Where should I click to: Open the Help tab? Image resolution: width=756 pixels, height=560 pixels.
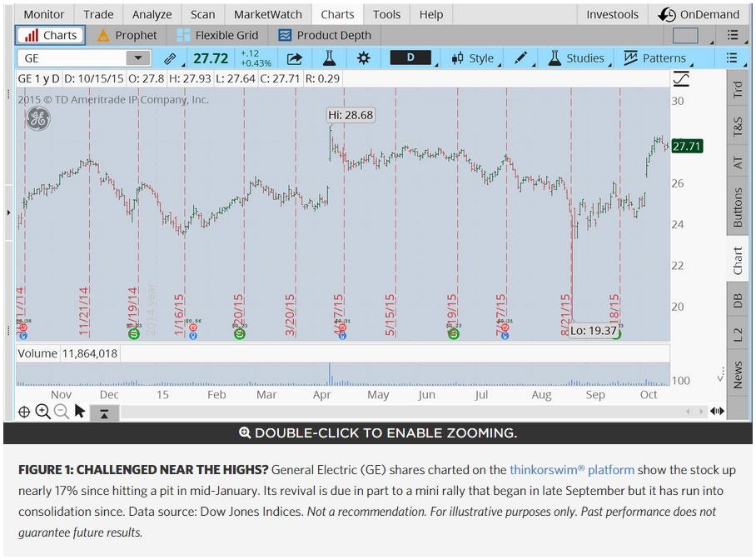[431, 14]
